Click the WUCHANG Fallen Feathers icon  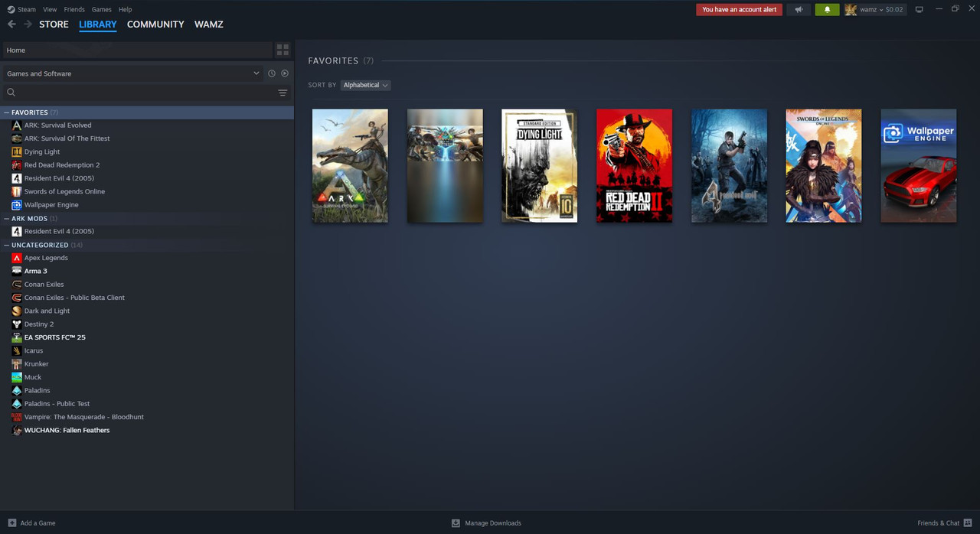point(17,430)
